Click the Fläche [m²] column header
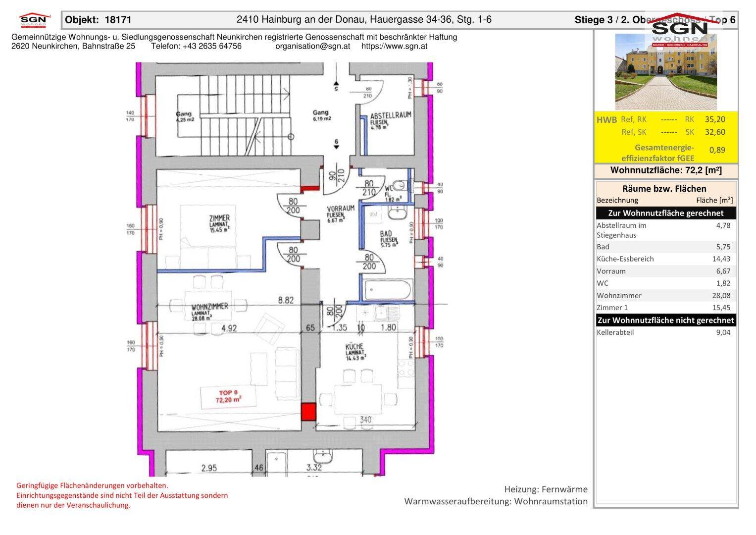 [x=714, y=200]
